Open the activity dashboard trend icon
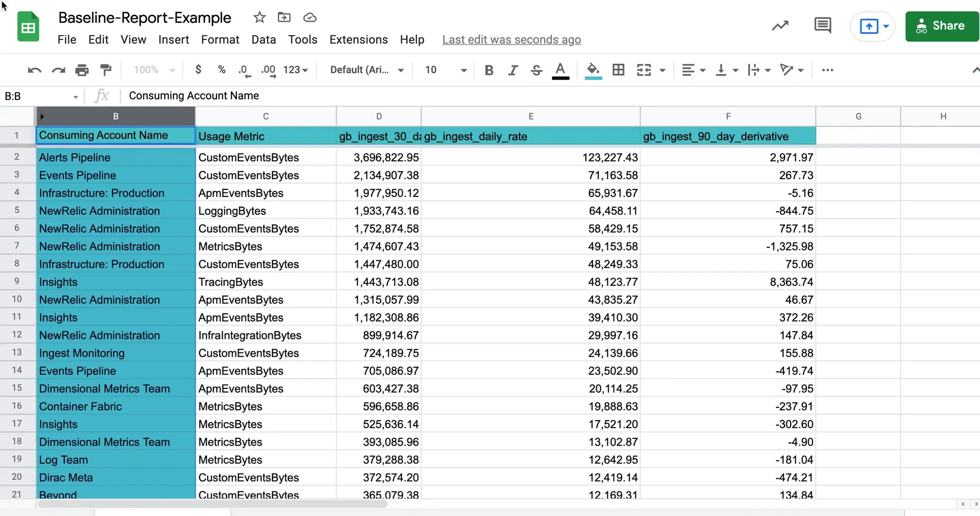This screenshot has width=980, height=516. 779,26
